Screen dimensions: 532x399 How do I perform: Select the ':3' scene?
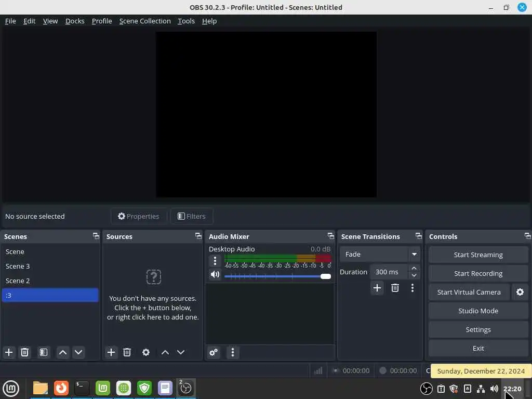(50, 295)
